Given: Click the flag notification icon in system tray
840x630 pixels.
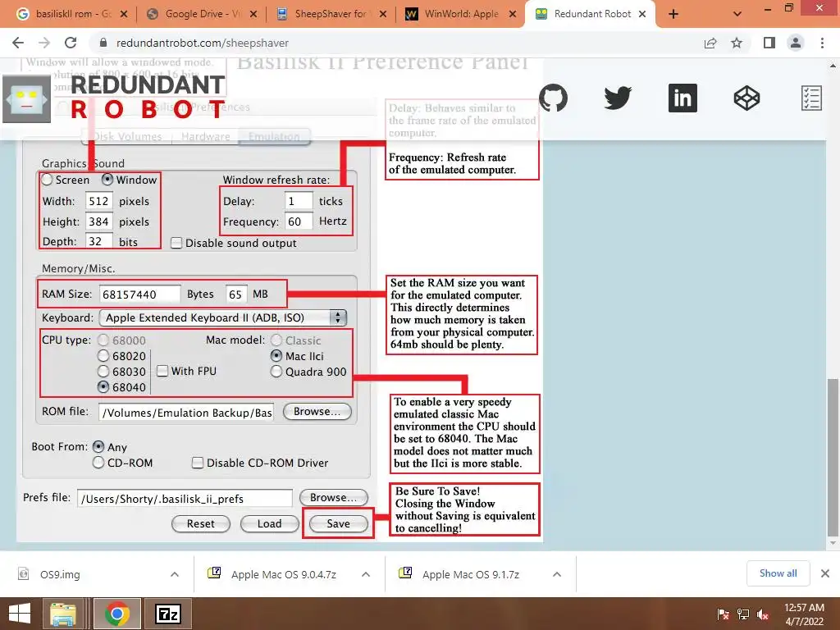Looking at the screenshot, I should (724, 614).
